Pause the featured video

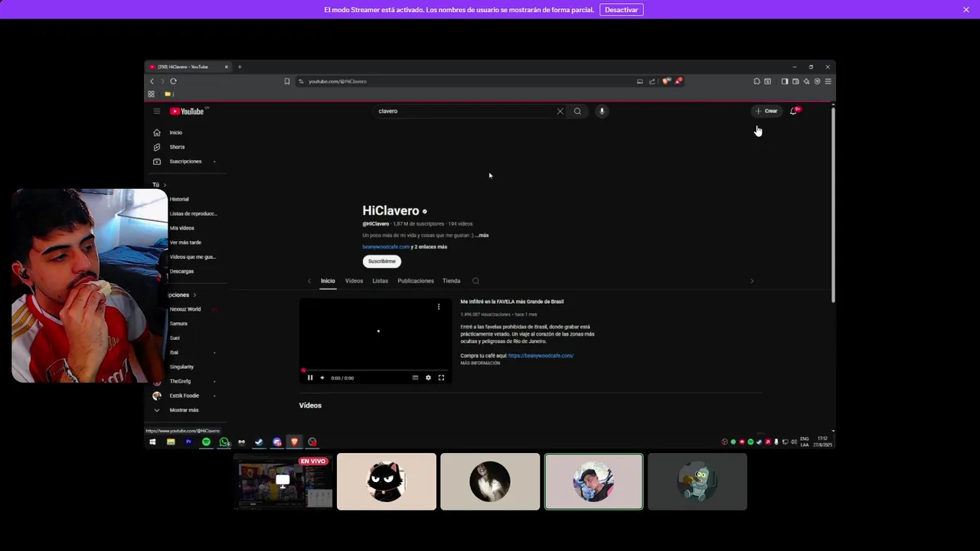click(x=310, y=377)
